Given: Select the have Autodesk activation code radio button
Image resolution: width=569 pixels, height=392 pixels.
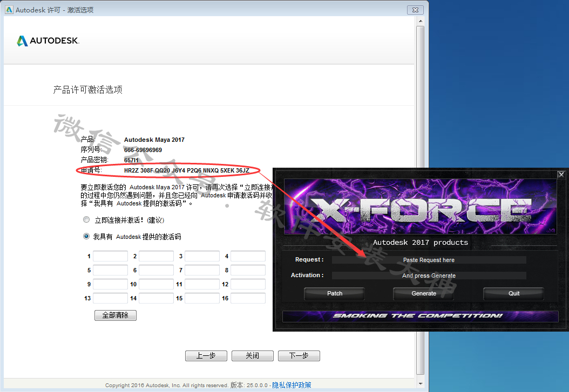Looking at the screenshot, I should pos(86,236).
